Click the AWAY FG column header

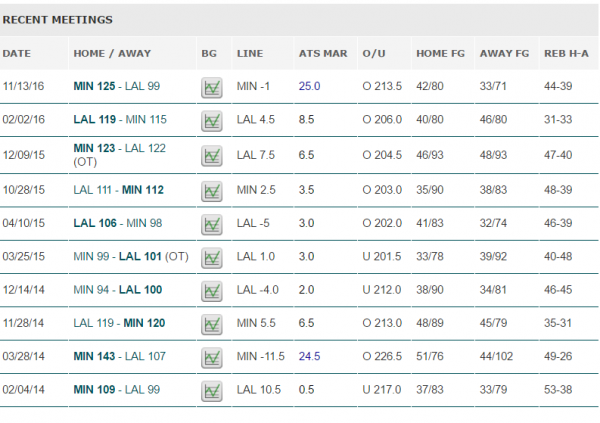coord(504,54)
